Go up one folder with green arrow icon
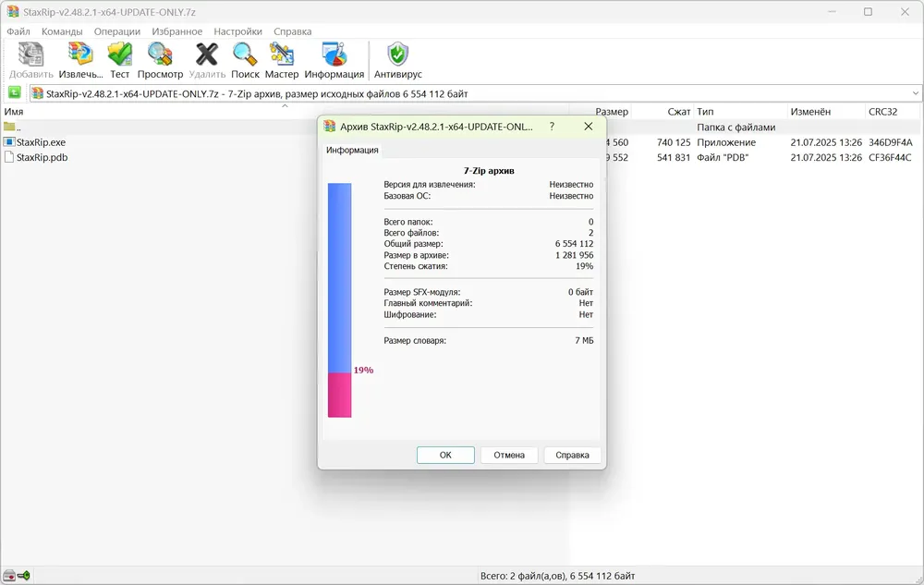Screen dimensions: 924x585 click(x=15, y=93)
